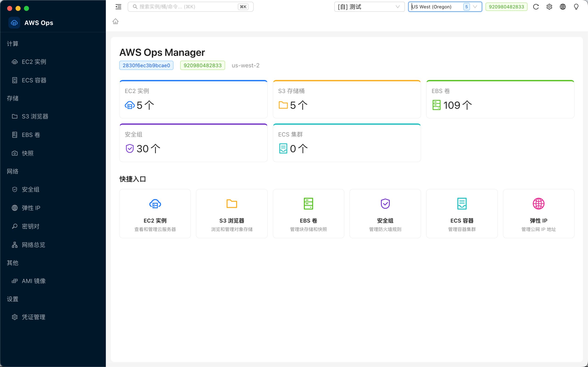Open 凭证管理 in the sidebar

[x=53, y=317]
